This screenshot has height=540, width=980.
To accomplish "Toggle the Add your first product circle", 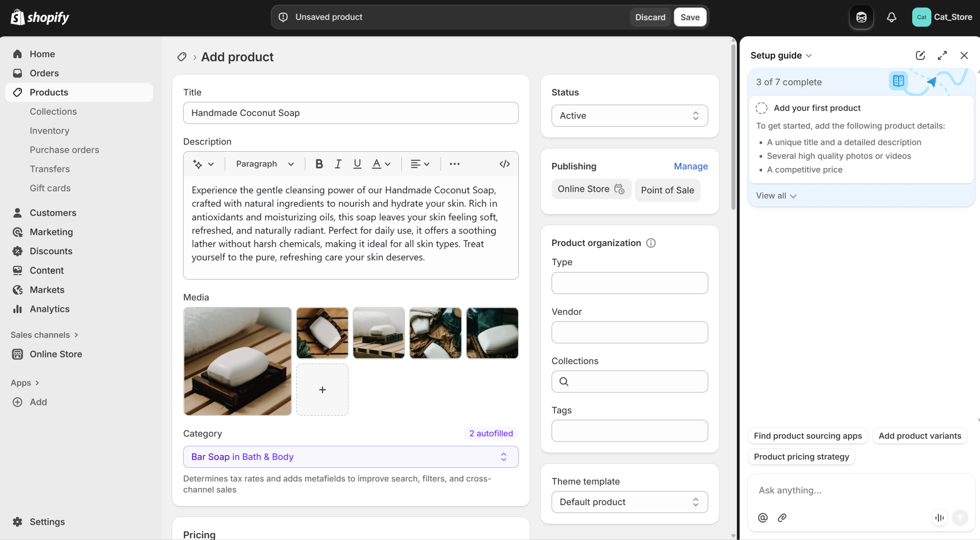I will tap(761, 108).
